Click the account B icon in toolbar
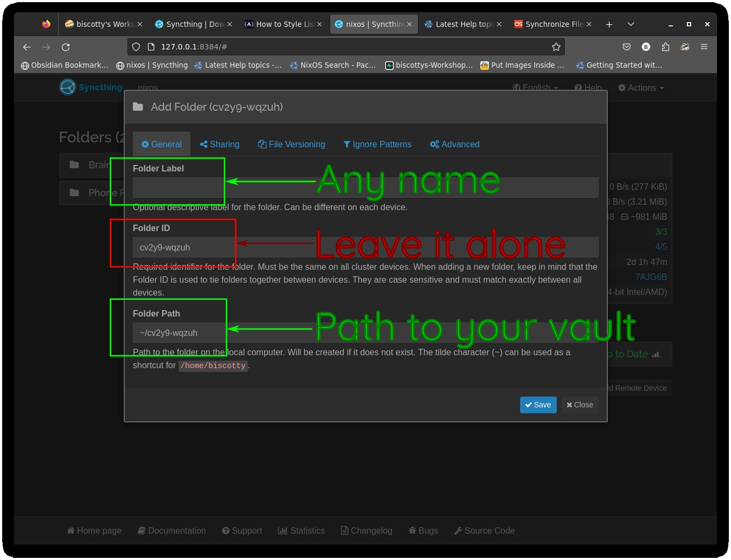731x560 pixels. click(646, 47)
